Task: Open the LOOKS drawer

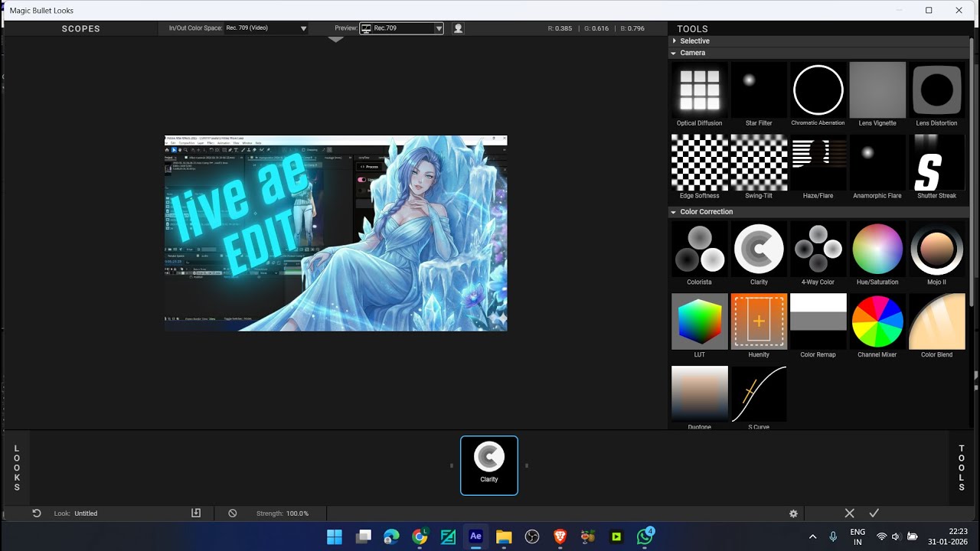Action: (x=17, y=468)
